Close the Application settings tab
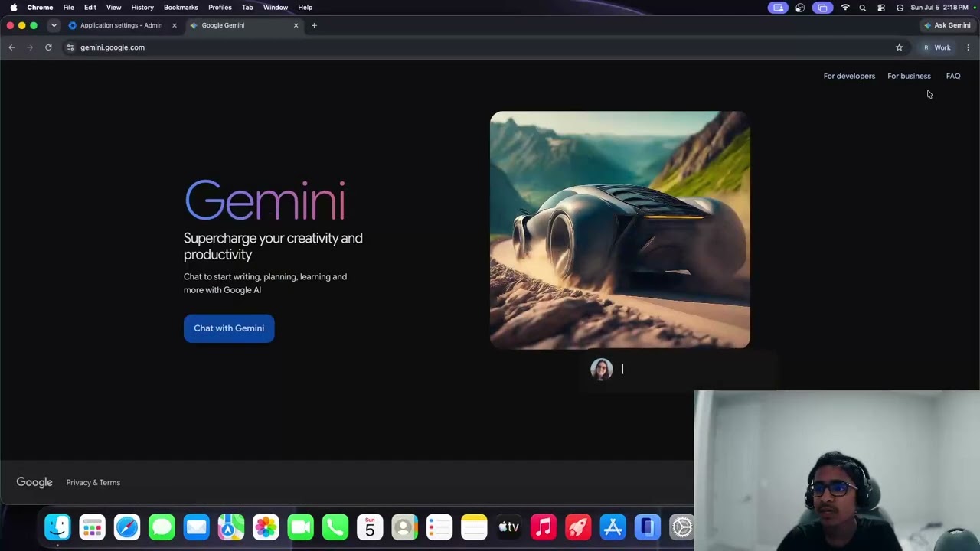The image size is (980, 551). (174, 25)
